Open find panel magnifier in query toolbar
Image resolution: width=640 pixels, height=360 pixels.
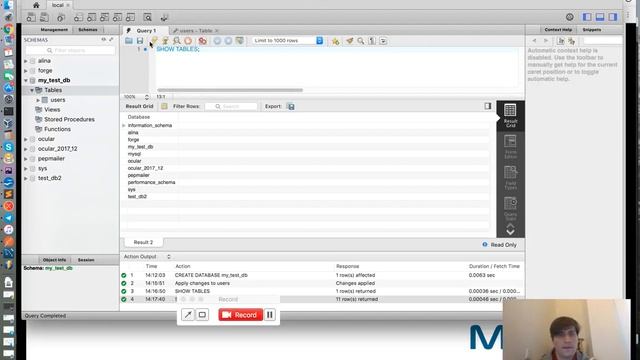(361, 41)
